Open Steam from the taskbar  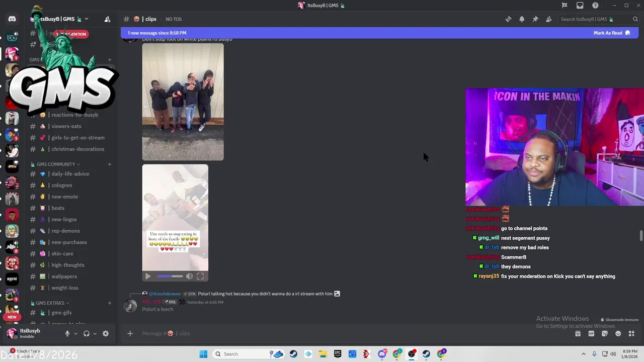tap(293, 354)
